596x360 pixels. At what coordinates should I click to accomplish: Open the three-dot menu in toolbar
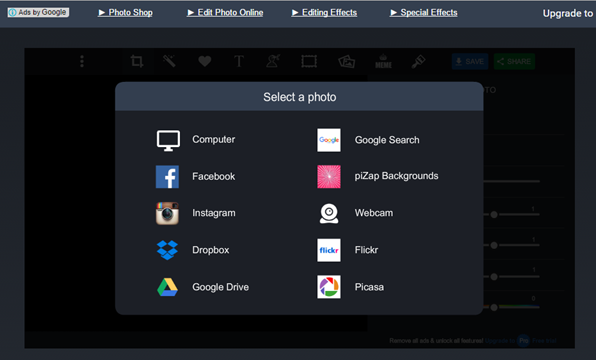pyautogui.click(x=82, y=61)
